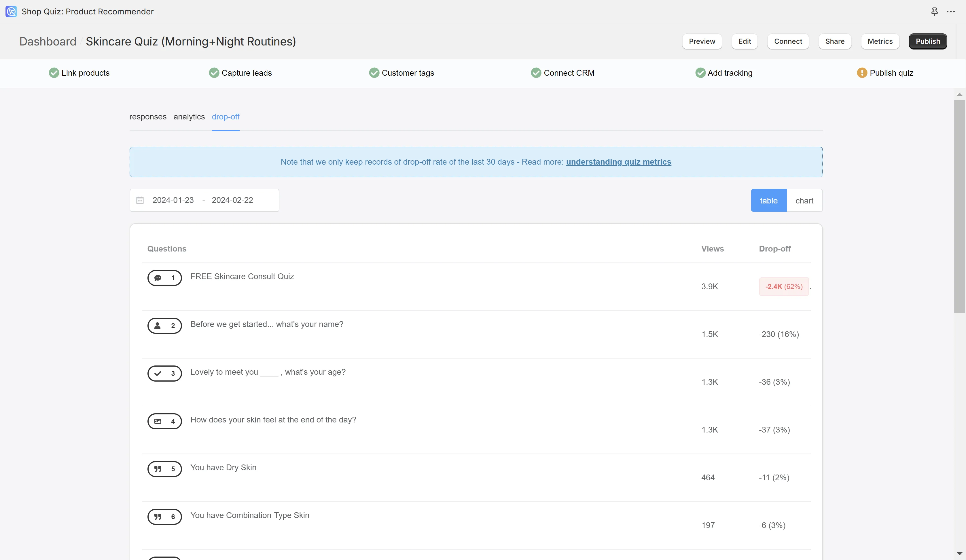Click the Publish button
Image resolution: width=966 pixels, height=560 pixels.
928,41
